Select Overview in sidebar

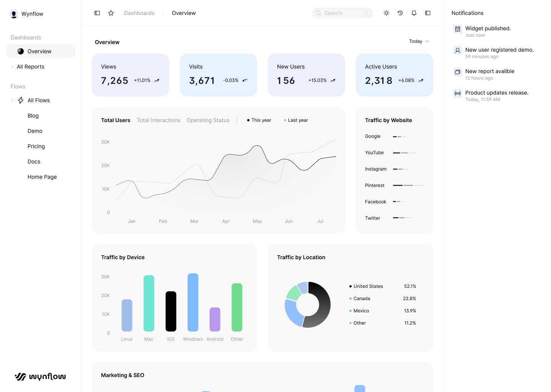41,51
